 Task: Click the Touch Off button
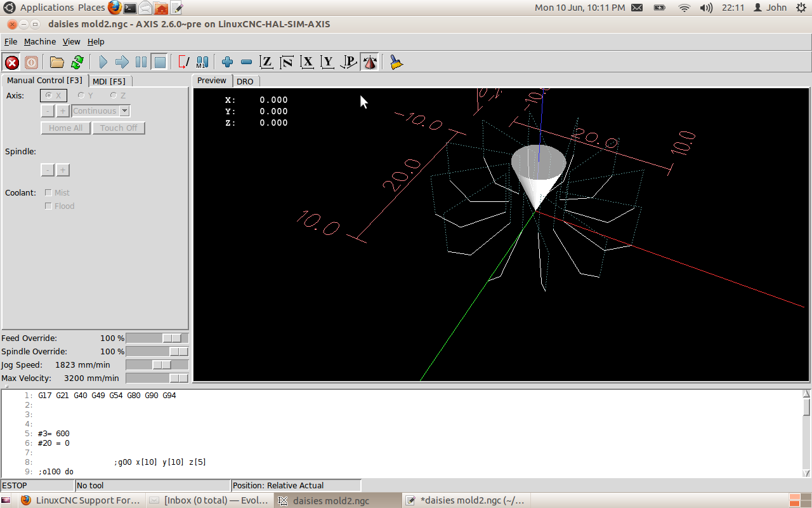tap(119, 128)
